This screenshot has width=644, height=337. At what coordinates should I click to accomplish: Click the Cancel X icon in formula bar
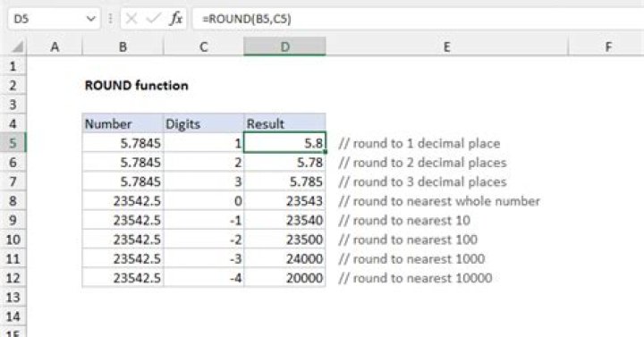[131, 19]
